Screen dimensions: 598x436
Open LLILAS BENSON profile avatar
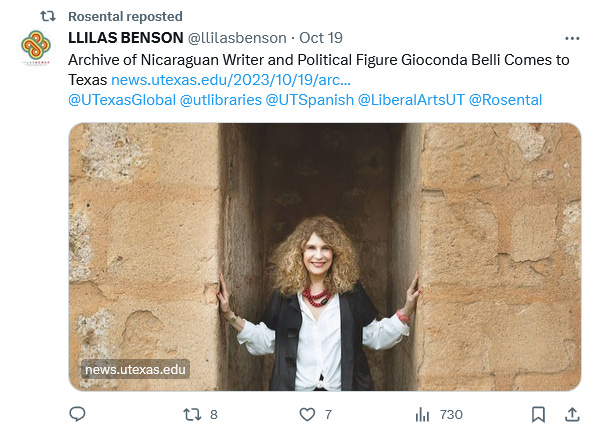click(36, 48)
